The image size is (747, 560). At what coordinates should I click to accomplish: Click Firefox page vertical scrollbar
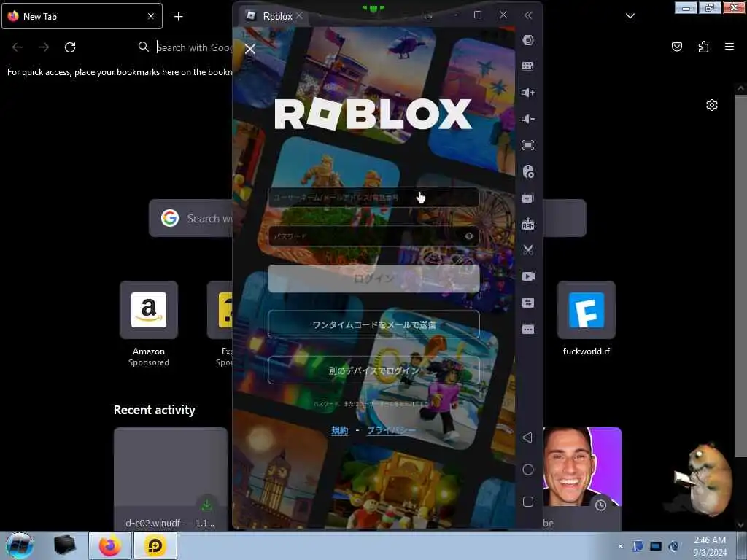click(741, 276)
